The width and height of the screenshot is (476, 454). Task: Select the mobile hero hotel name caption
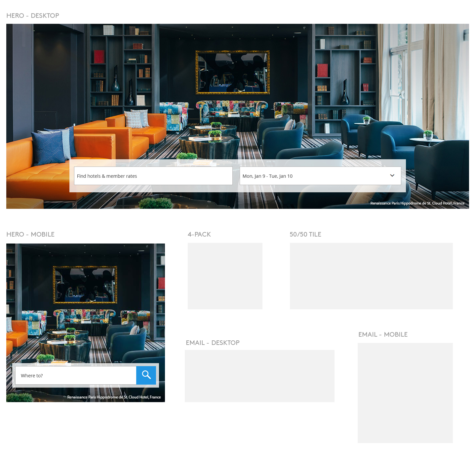[114, 397]
